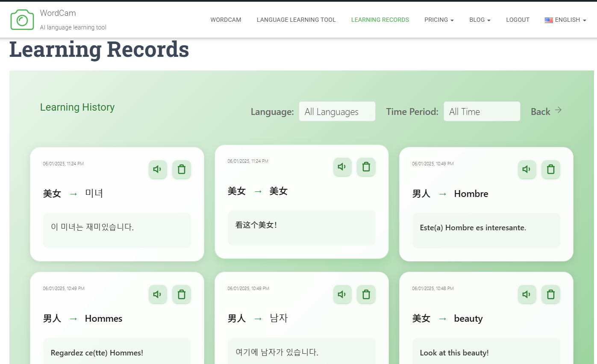
Task: Play audio for 美女 → 美女 card
Action: [x=342, y=167]
